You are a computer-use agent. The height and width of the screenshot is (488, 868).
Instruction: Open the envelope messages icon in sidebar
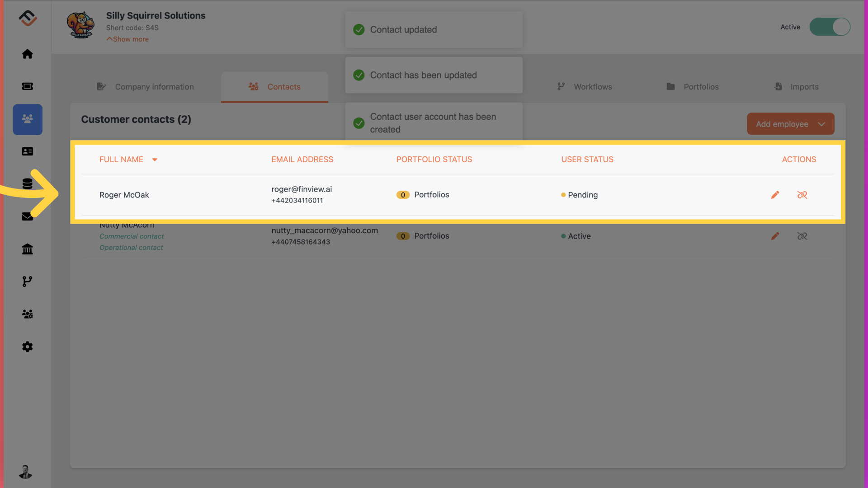(x=28, y=216)
